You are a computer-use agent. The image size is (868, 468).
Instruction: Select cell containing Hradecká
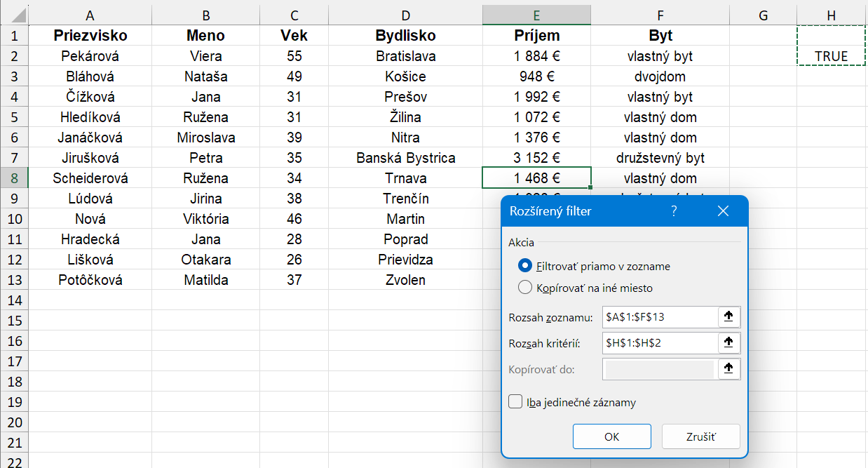[x=90, y=239]
